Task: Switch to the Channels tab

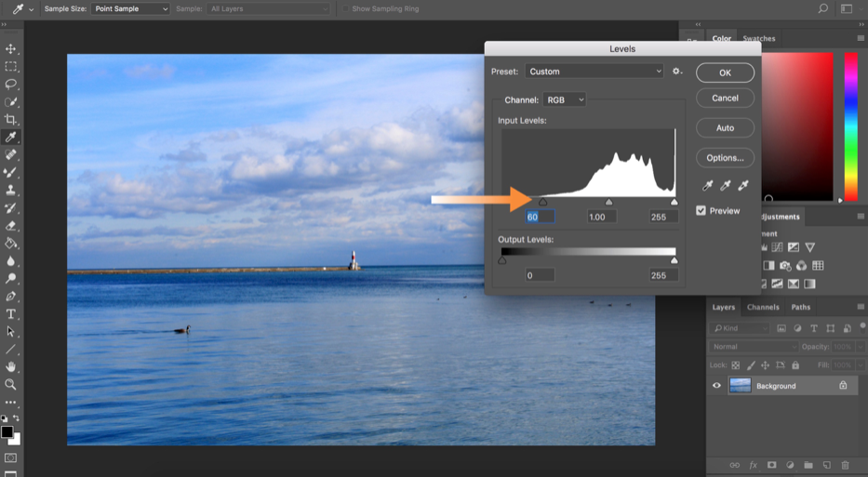Action: [x=763, y=307]
